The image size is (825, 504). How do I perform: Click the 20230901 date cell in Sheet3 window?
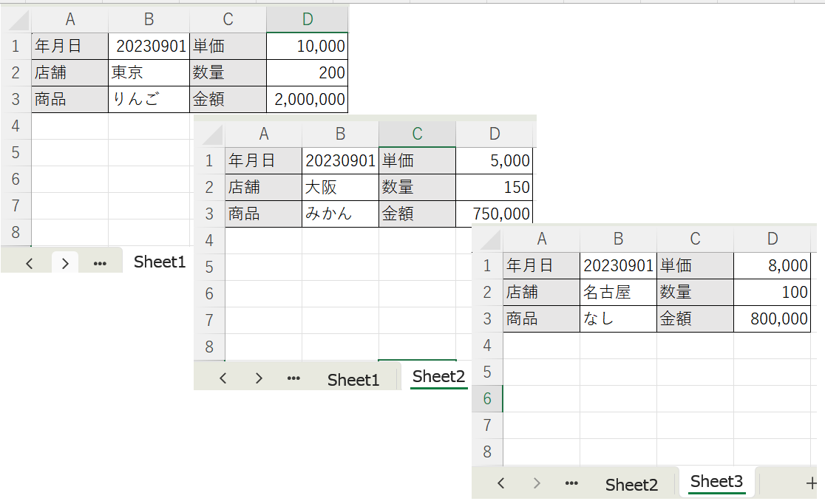(618, 266)
